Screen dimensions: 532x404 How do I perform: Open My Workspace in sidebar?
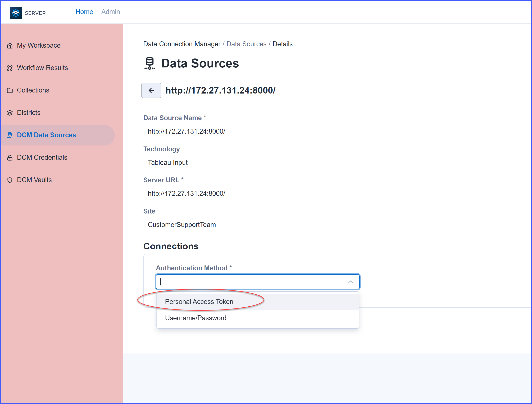coord(57,45)
